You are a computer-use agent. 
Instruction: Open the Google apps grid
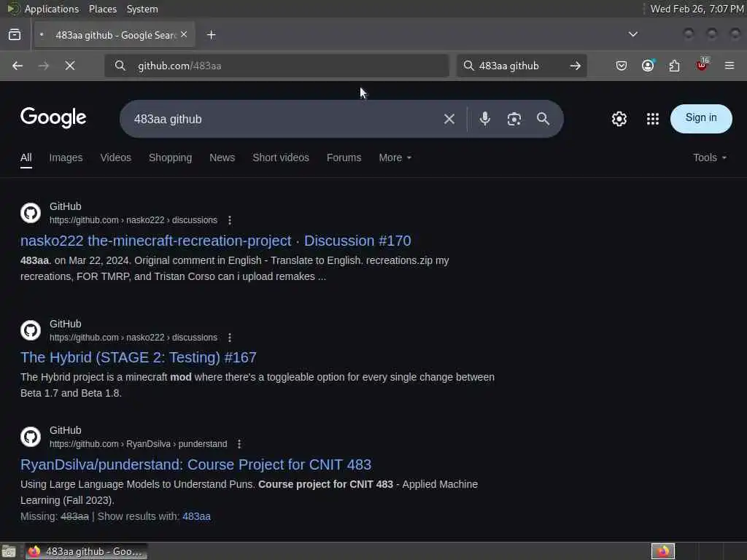tap(653, 119)
